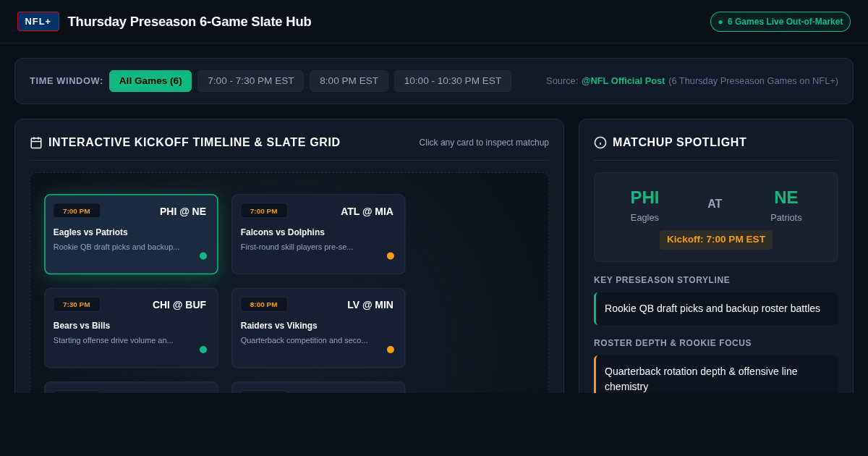Open the Raiders vs Vikings matchup card
Image resolution: width=868 pixels, height=456 pixels.
click(x=318, y=328)
